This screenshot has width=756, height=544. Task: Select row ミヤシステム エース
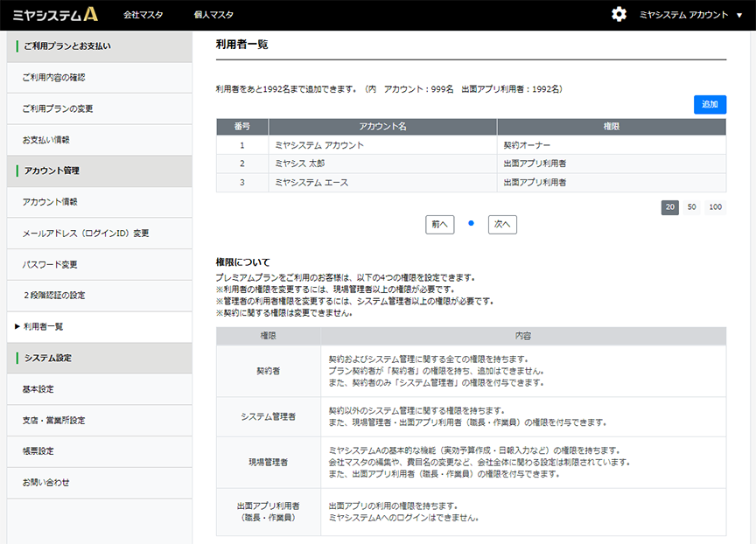pyautogui.click(x=471, y=183)
